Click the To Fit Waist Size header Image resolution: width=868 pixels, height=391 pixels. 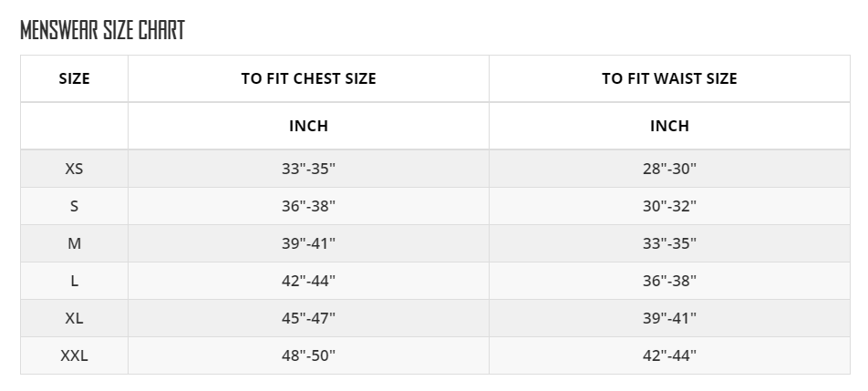point(669,78)
